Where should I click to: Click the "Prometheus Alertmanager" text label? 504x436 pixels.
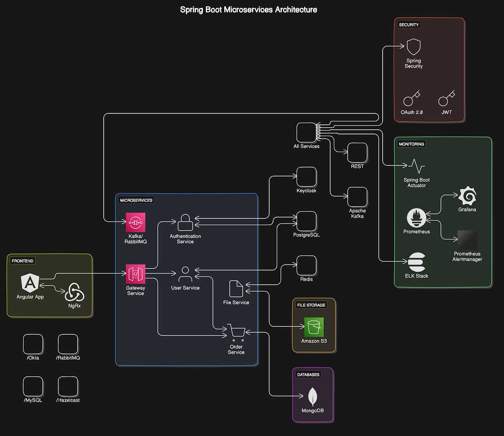coord(467,257)
